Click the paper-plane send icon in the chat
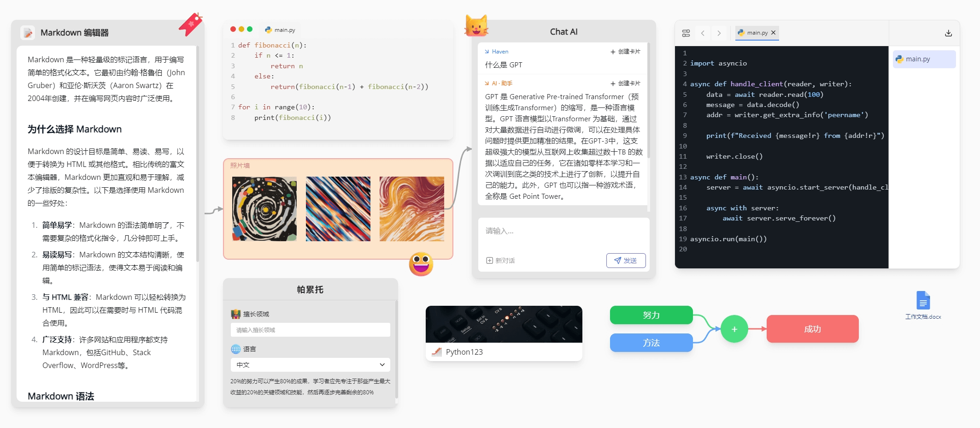Image resolution: width=980 pixels, height=428 pixels. 618,261
